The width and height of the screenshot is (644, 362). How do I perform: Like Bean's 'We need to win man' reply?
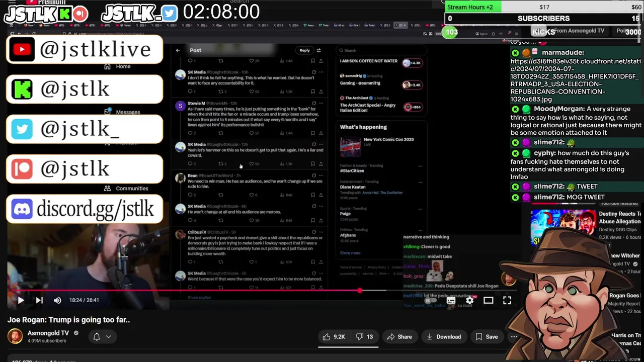coord(252,195)
